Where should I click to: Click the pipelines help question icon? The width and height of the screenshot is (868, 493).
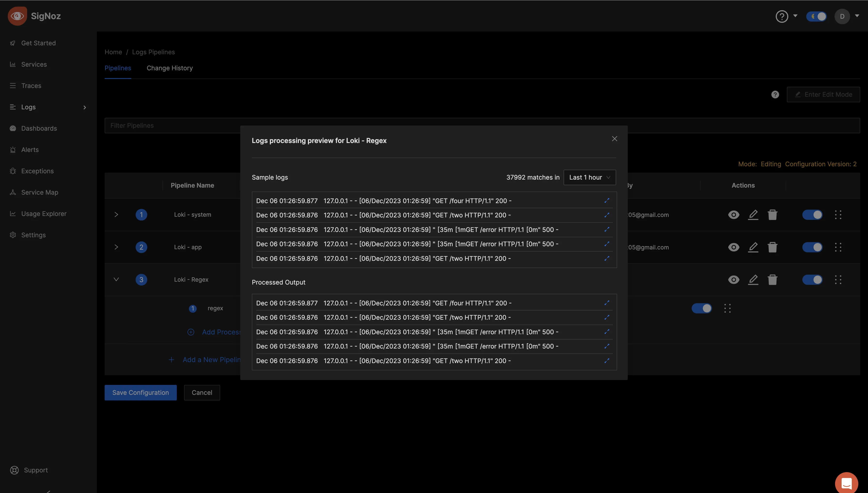pyautogui.click(x=775, y=95)
